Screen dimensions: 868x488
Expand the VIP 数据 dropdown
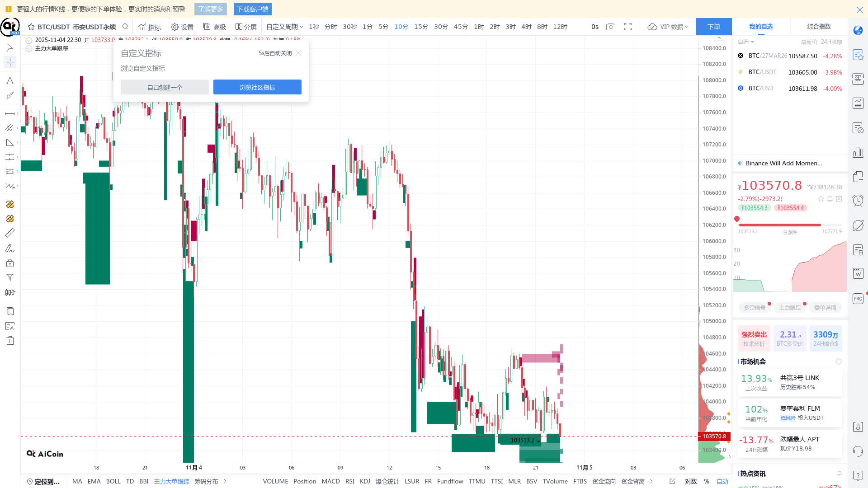click(668, 27)
